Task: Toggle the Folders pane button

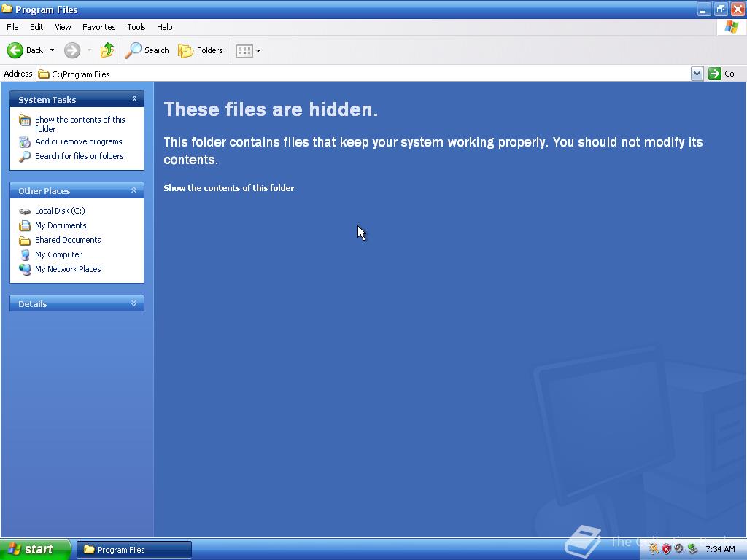Action: click(x=201, y=50)
